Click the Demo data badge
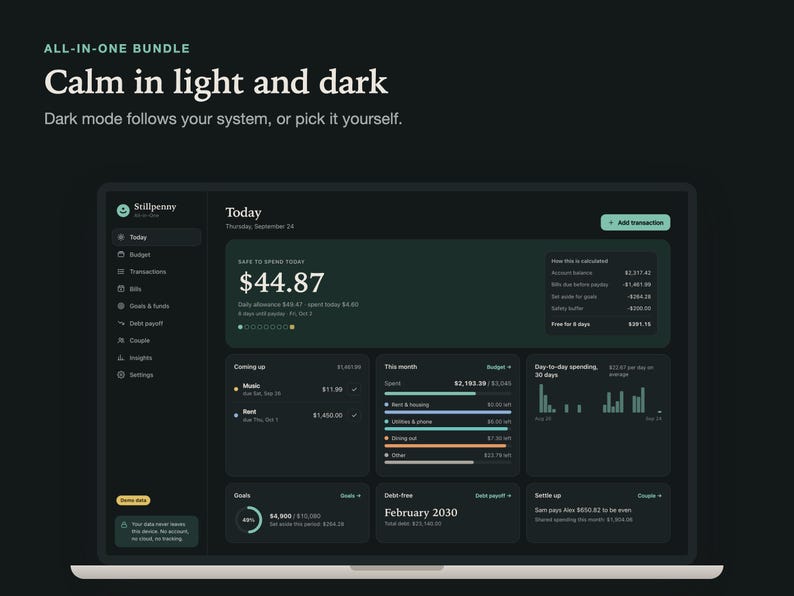 [133, 500]
